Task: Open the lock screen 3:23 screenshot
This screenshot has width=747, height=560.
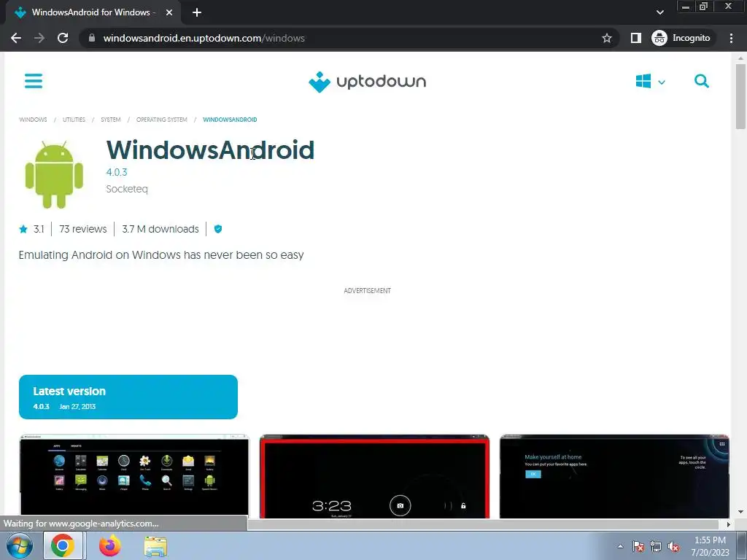Action: click(374, 475)
